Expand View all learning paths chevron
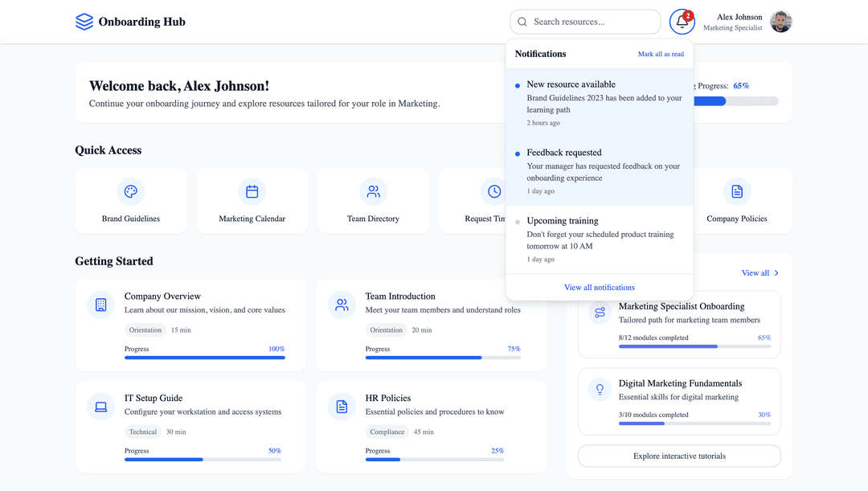 [x=776, y=273]
